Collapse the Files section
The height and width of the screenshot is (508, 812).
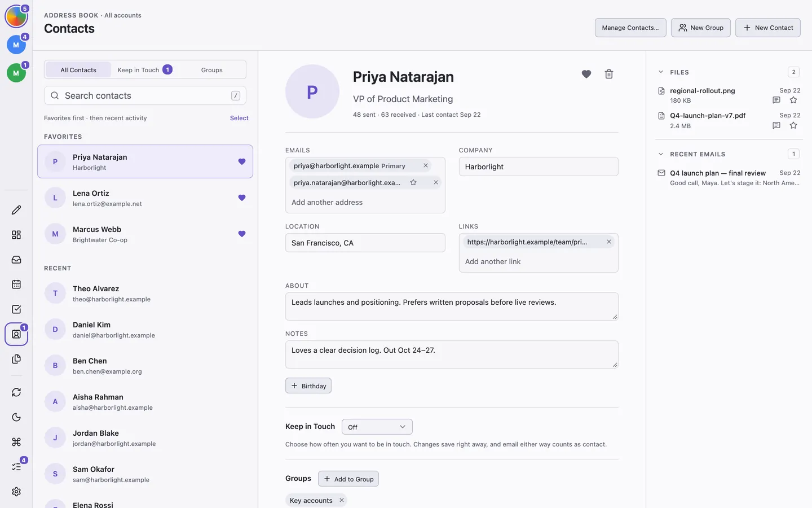point(661,72)
